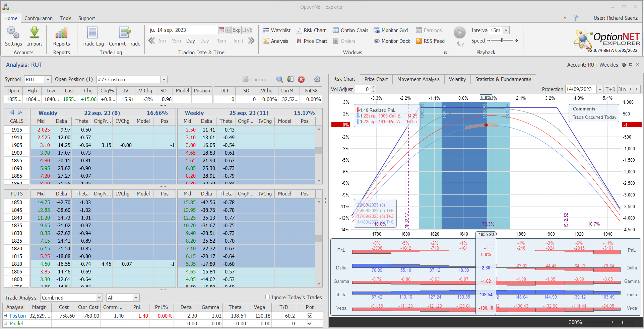Enable Ignore Today's Trades checkbox

tap(267, 297)
